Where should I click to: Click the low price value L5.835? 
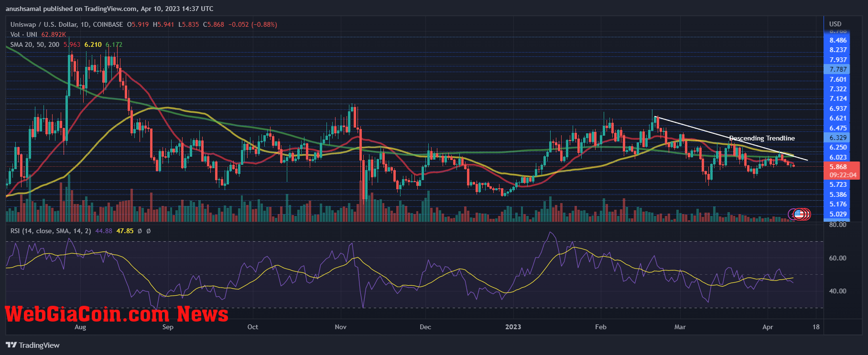tap(189, 24)
